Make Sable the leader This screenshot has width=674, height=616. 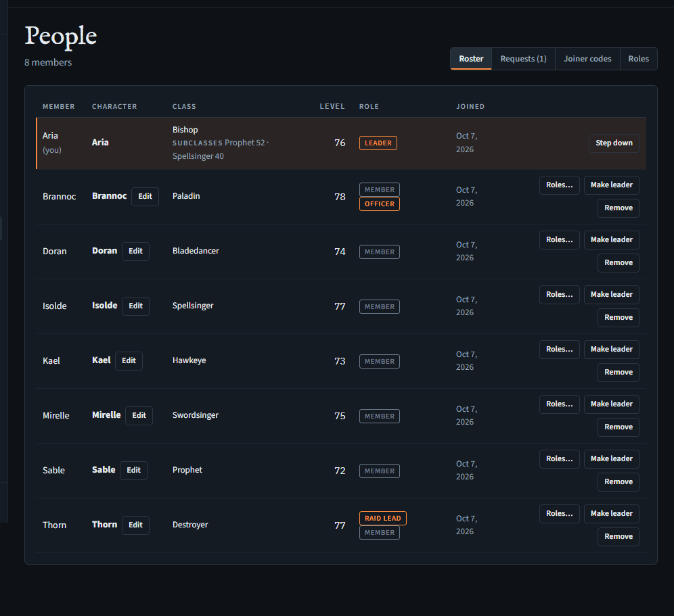pyautogui.click(x=611, y=458)
